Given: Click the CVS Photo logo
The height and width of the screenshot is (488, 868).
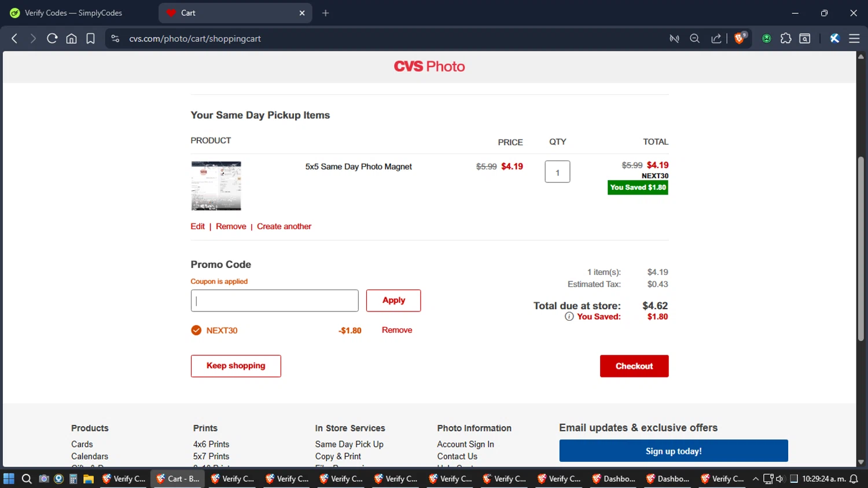Looking at the screenshot, I should tap(429, 67).
